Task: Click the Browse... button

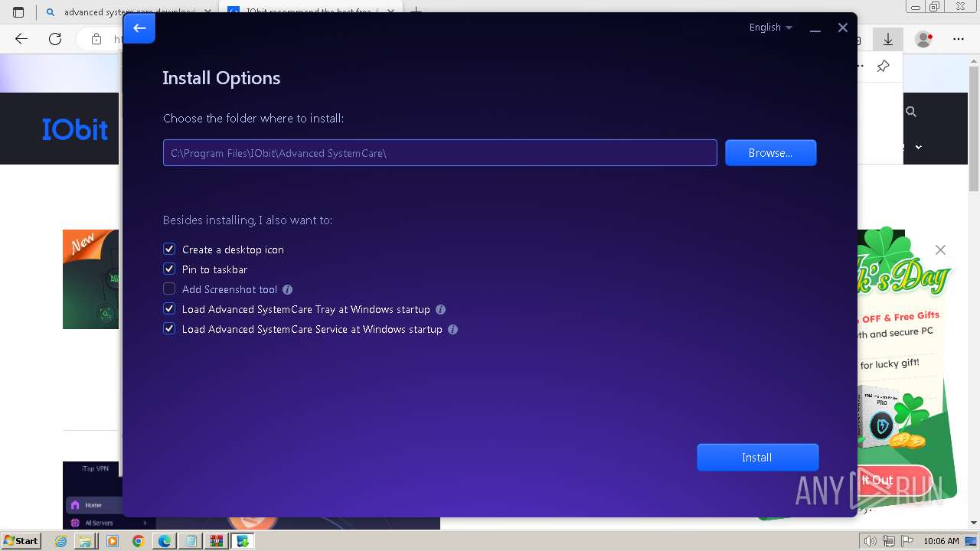Action: (770, 153)
